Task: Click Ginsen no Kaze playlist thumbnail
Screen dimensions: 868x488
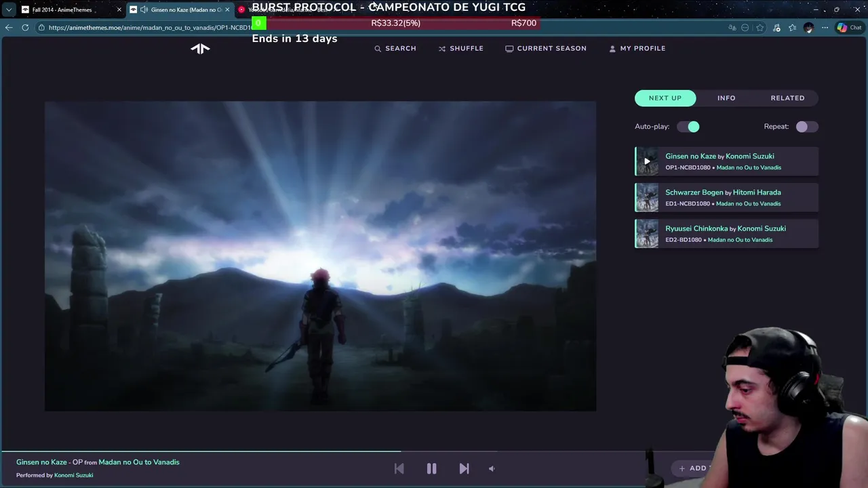Action: pyautogui.click(x=647, y=161)
